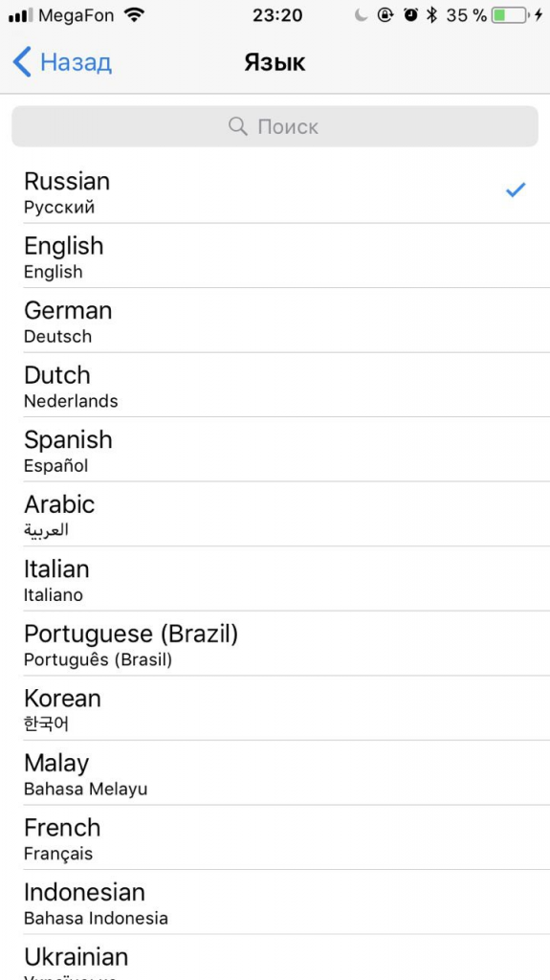Tap the search magnifier icon
This screenshot has height=980, width=550.
pos(237,126)
